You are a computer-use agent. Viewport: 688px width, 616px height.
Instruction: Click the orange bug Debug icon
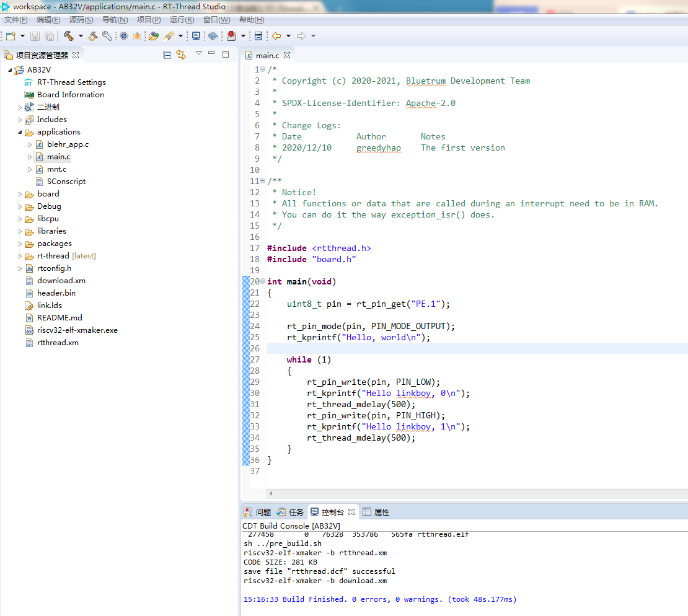click(137, 36)
